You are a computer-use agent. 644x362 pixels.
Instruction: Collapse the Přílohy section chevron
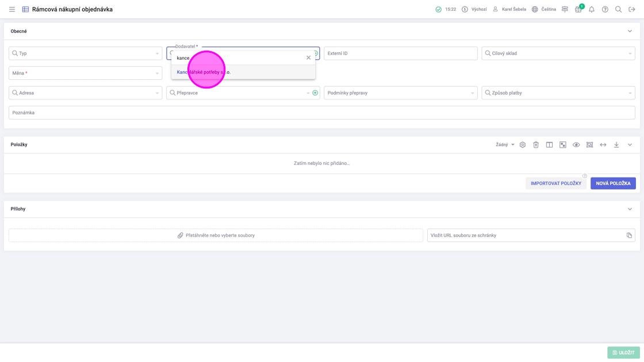pyautogui.click(x=630, y=209)
